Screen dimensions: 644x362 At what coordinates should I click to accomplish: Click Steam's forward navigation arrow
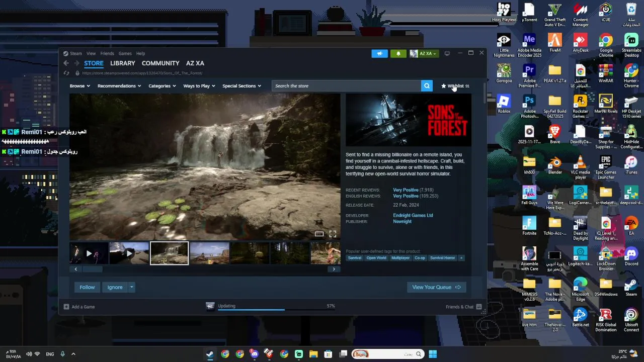(76, 63)
